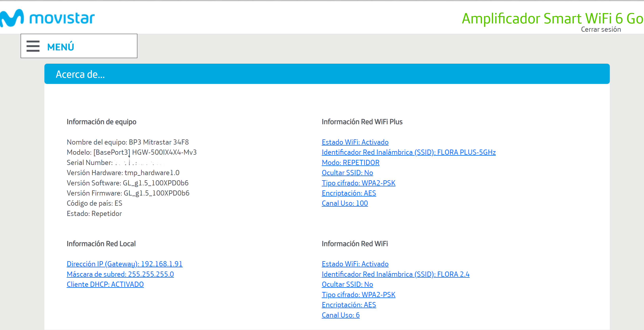Screen dimensions: 644x330
Task: Open the Dirección IP (Gateway) 192.168.1.91 link
Action: click(124, 264)
